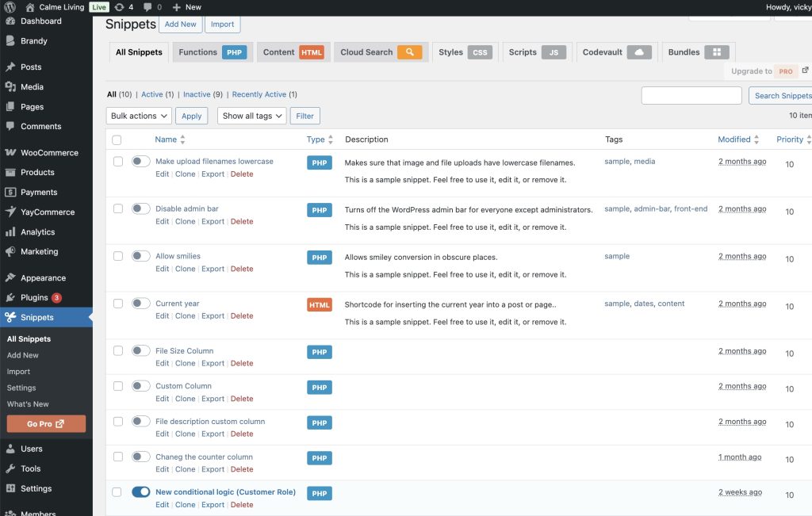812x516 pixels.
Task: Click the Go Pro button in sidebar
Action: point(46,424)
